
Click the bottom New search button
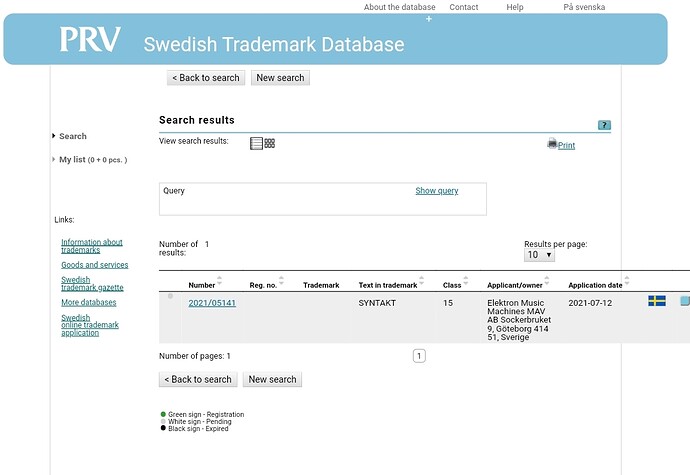point(272,379)
